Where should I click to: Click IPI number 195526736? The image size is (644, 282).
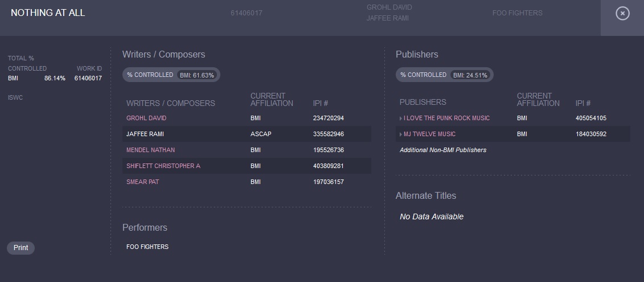(x=328, y=150)
